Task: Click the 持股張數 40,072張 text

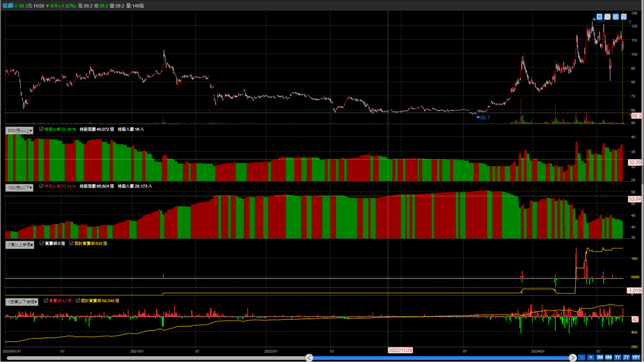Action: pos(97,129)
